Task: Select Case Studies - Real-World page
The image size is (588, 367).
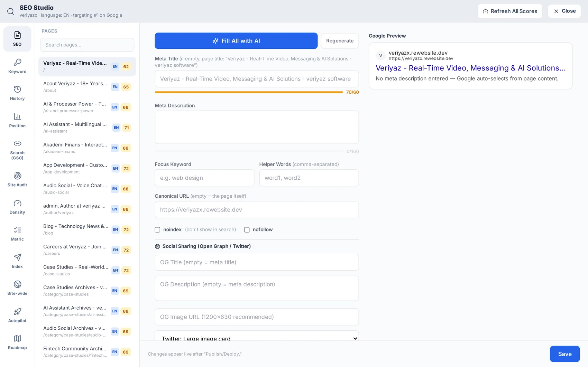Action: pos(87,270)
